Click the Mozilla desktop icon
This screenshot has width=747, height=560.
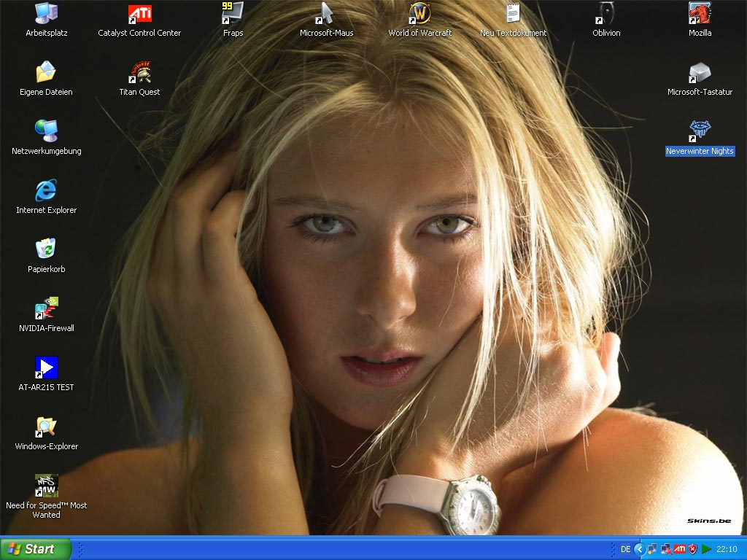pyautogui.click(x=700, y=14)
